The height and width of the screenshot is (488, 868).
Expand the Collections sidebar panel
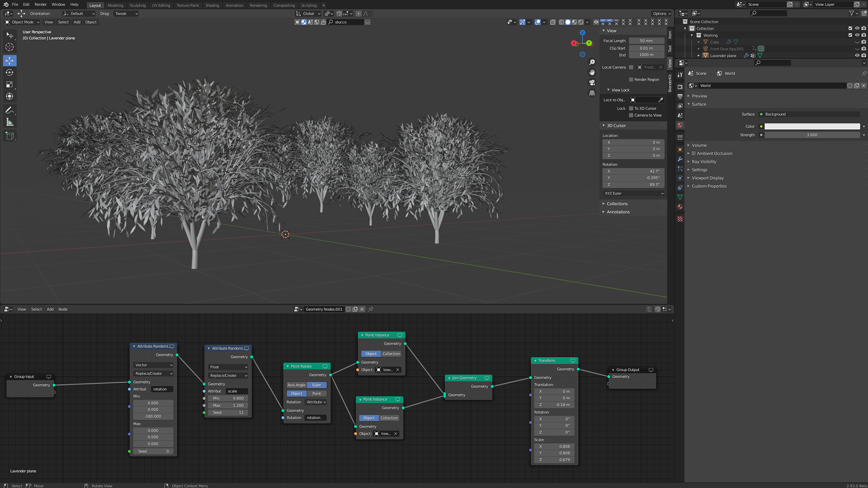617,204
